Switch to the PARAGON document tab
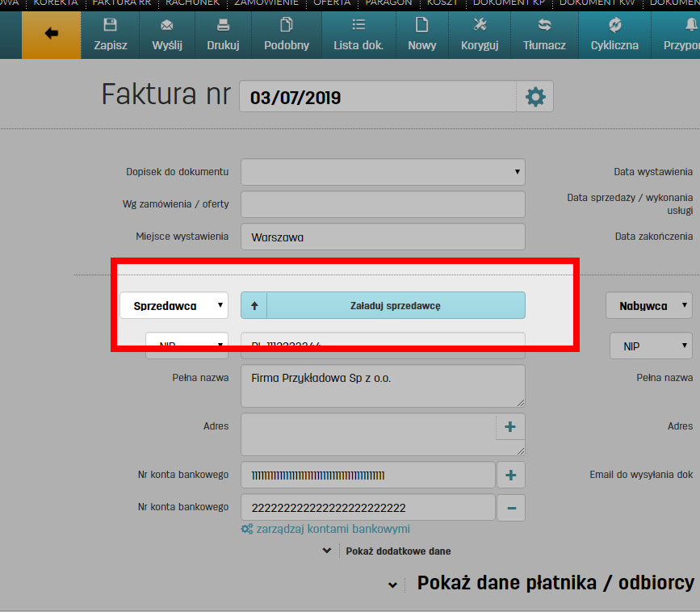Viewport: 700px width, 612px height. (388, 3)
